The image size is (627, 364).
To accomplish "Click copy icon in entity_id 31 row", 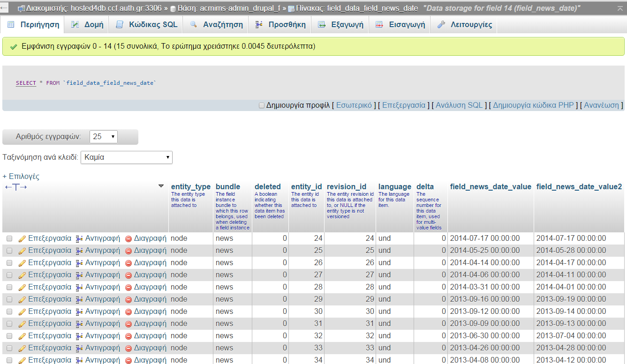I will (79, 324).
